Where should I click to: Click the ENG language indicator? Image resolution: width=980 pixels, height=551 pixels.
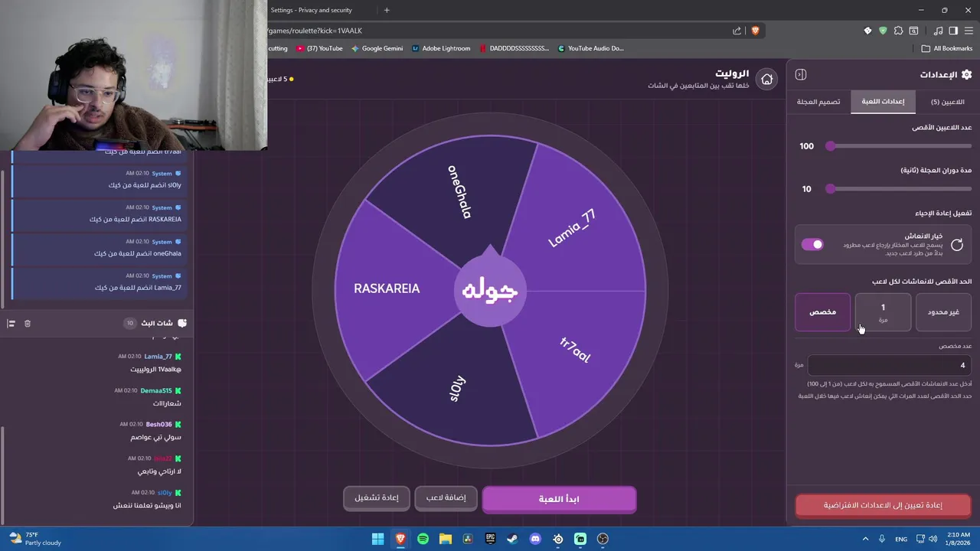coord(901,540)
